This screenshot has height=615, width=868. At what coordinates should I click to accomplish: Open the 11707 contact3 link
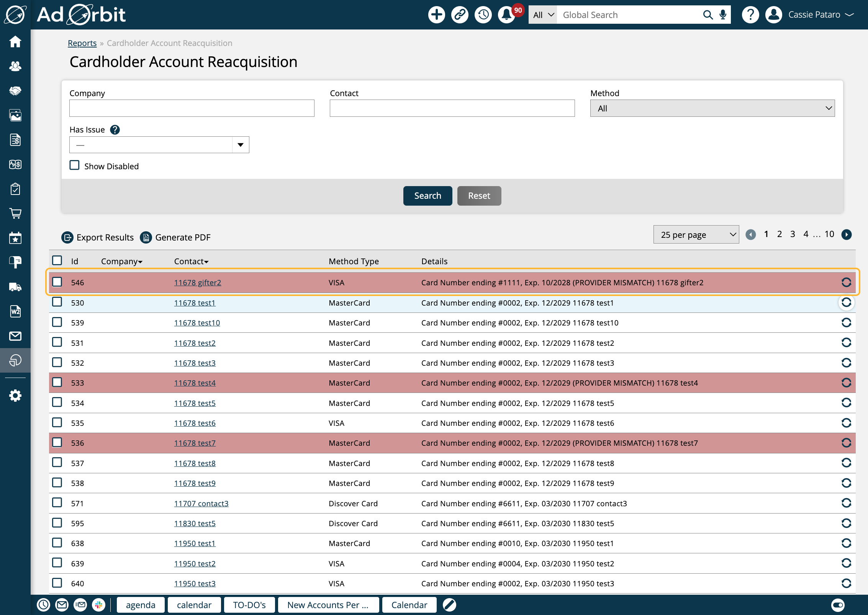(201, 504)
